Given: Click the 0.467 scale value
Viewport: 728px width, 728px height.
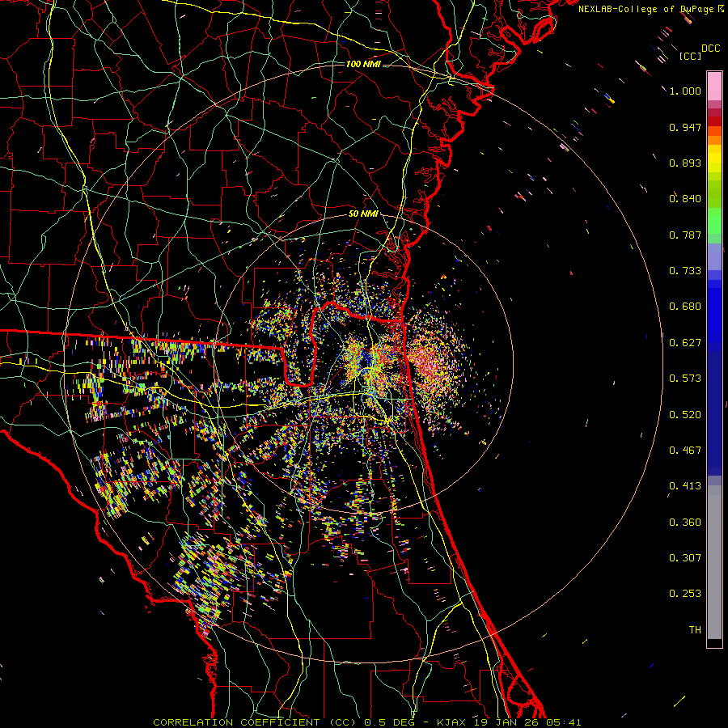Looking at the screenshot, I should [x=685, y=451].
